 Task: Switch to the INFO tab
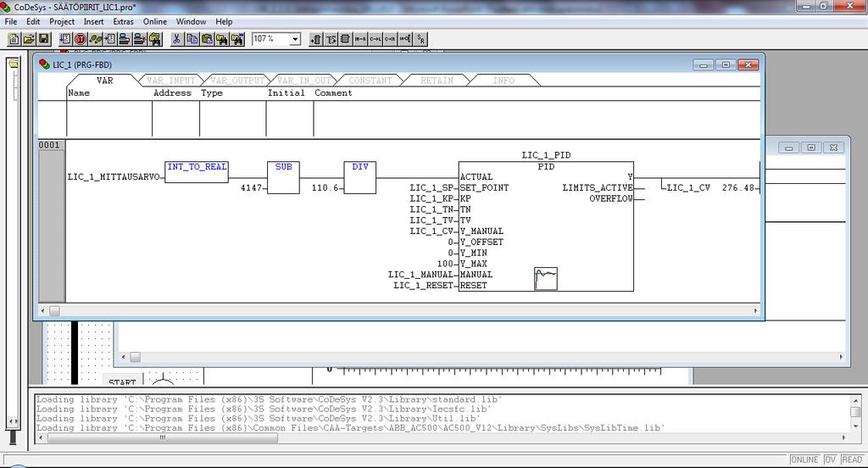click(x=504, y=81)
